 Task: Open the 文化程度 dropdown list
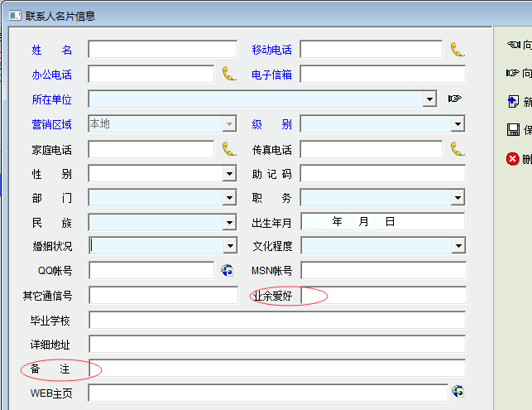(458, 246)
